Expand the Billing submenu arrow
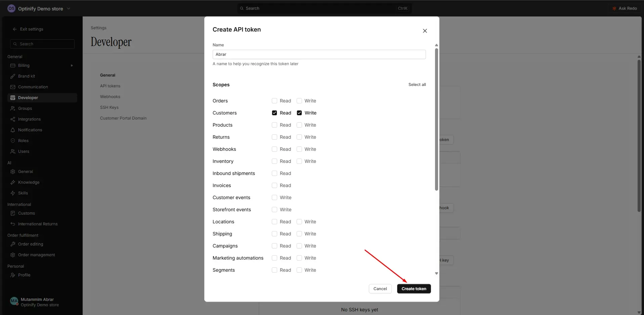Viewport: 644px width, 315px height. 72,65
